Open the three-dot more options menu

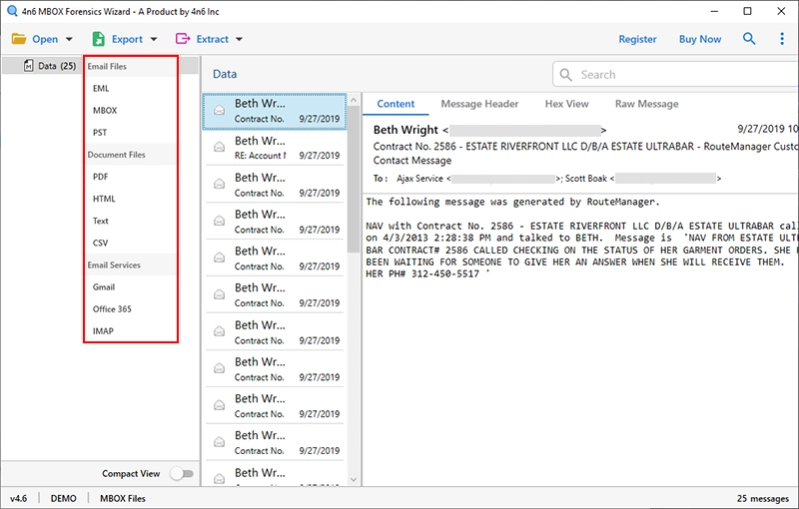(782, 38)
